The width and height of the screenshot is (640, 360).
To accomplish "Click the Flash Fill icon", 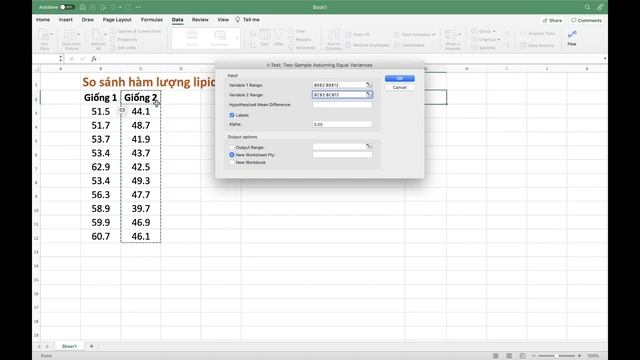I will tap(349, 35).
